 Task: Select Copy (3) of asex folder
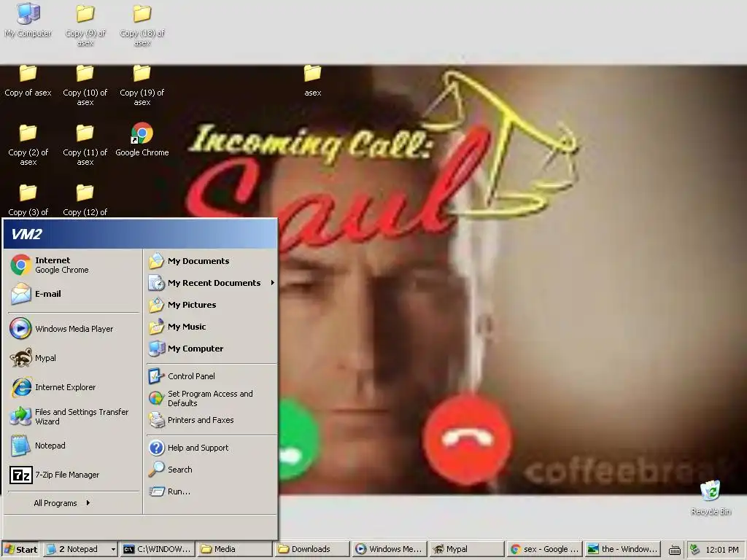click(x=28, y=200)
